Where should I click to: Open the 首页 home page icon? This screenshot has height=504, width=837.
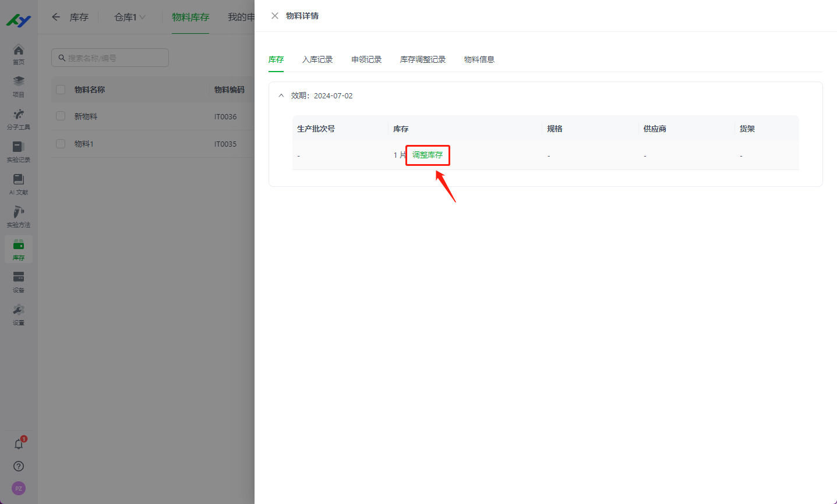pyautogui.click(x=18, y=52)
